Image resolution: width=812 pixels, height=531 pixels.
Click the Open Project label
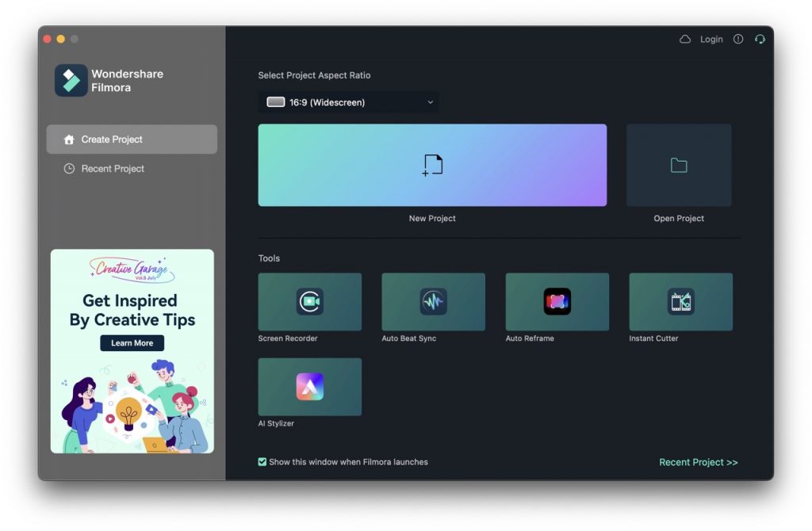(679, 219)
